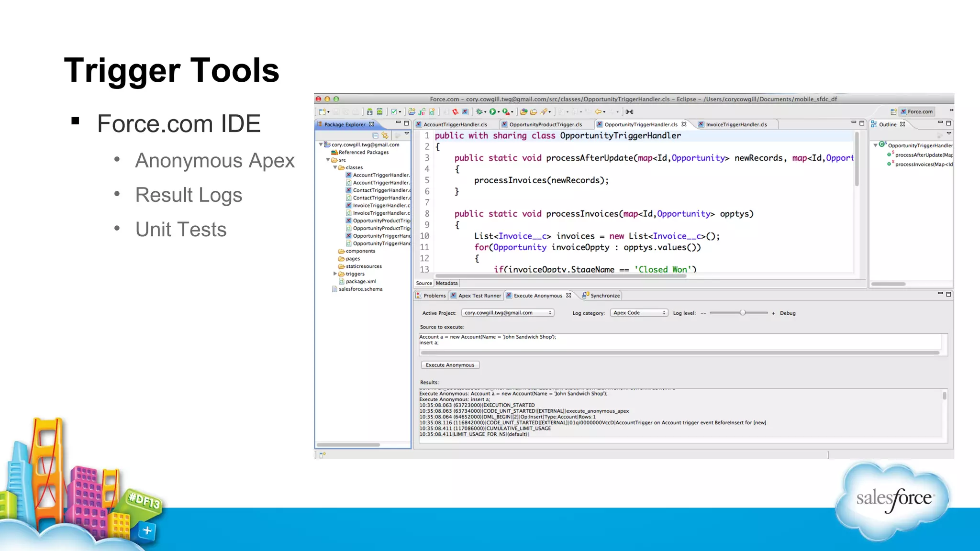Click the Search flashlight toolbar icon
This screenshot has height=551, width=980.
(x=544, y=112)
